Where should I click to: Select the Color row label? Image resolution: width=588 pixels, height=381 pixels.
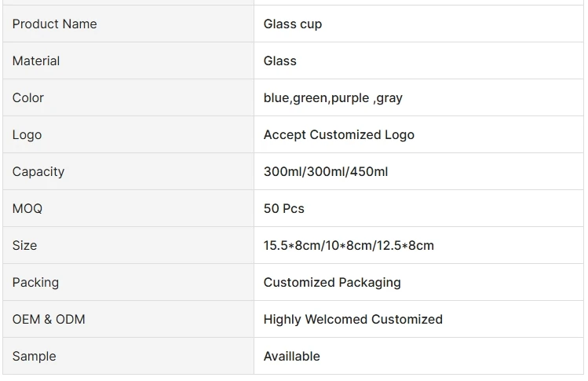[28, 98]
